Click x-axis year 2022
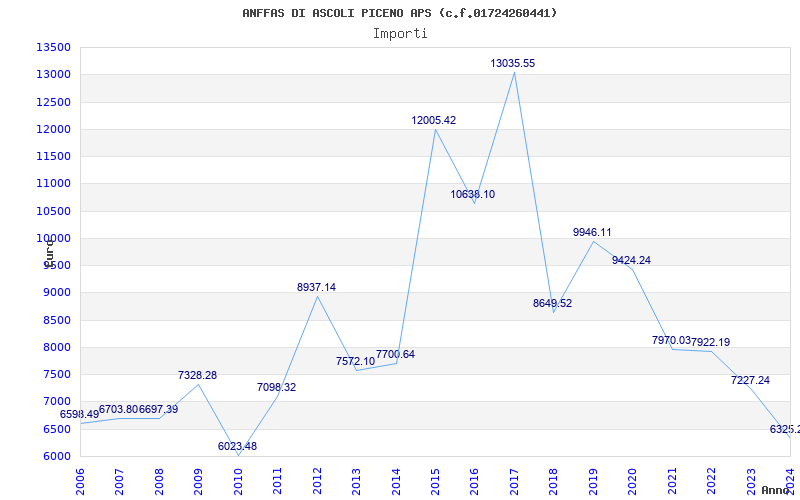Viewport: 800px width, 500px height. click(711, 482)
